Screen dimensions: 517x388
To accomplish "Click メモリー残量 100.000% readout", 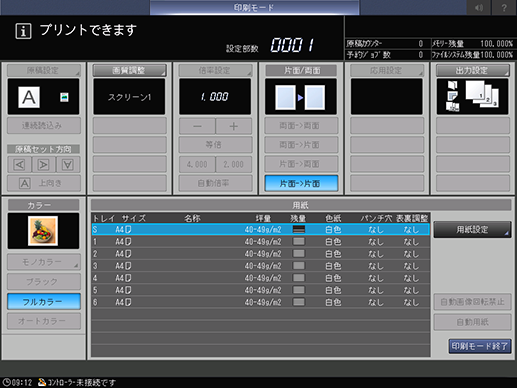I will (x=473, y=44).
